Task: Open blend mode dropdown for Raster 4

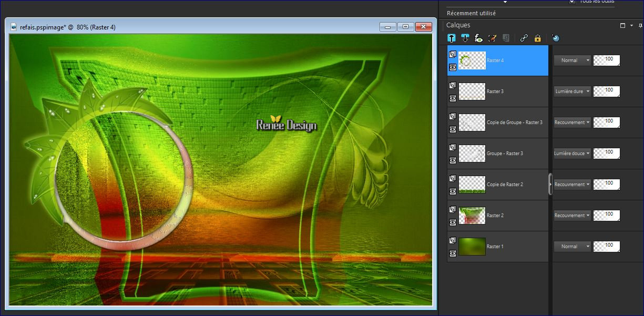Action: click(572, 60)
